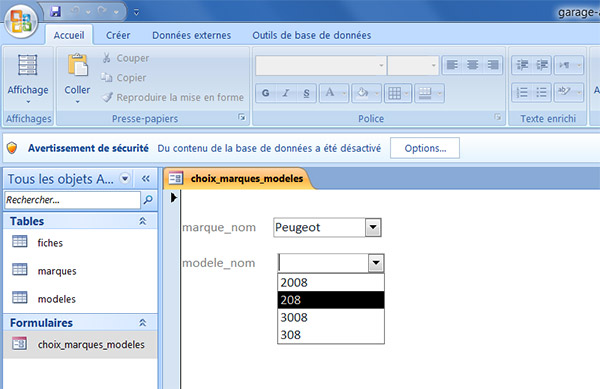
Task: Click Couper scissors command
Action: (125, 58)
